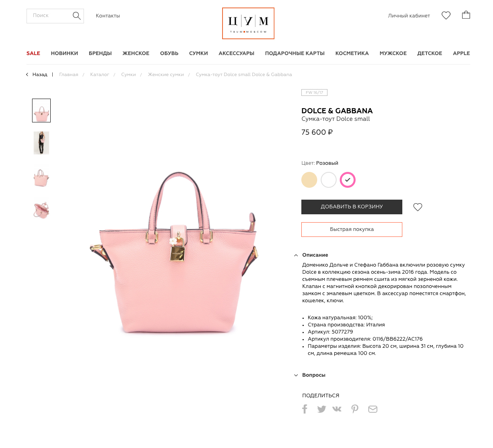Screen dimensions: 493x448
Task: Open the СУМКИ menu item
Action: (x=198, y=53)
